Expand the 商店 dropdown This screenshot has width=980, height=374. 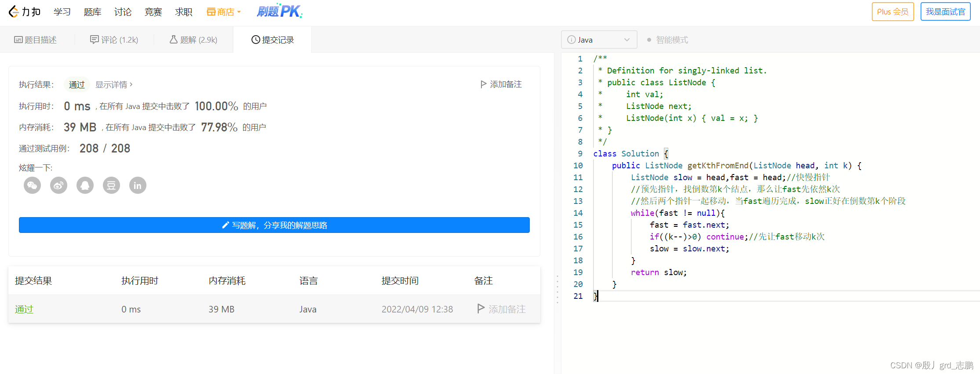pyautogui.click(x=223, y=12)
